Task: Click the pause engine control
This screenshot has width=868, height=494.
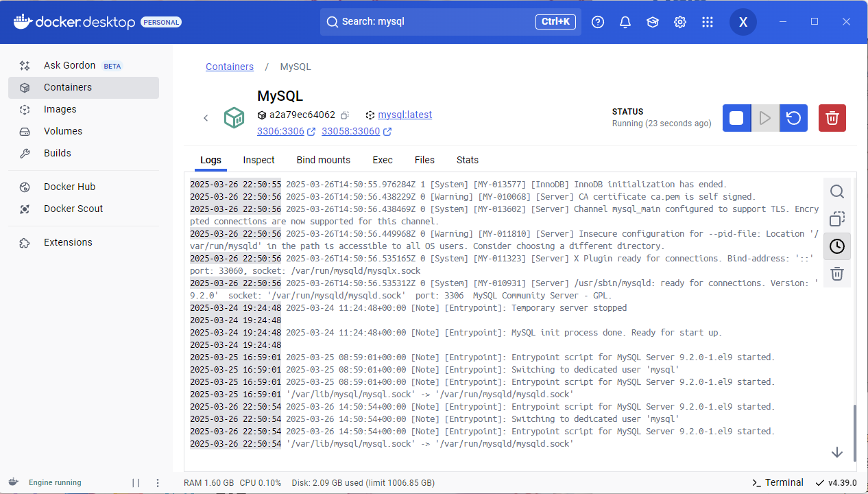Action: coord(135,482)
